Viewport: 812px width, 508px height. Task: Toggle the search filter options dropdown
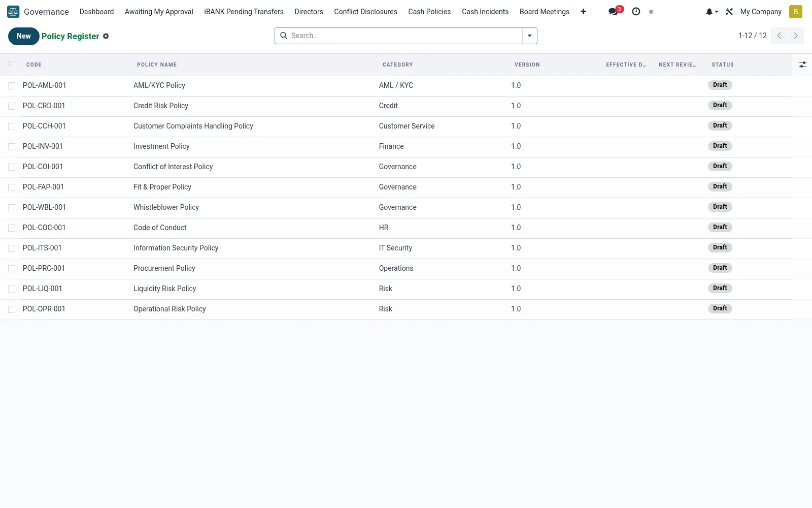click(529, 36)
